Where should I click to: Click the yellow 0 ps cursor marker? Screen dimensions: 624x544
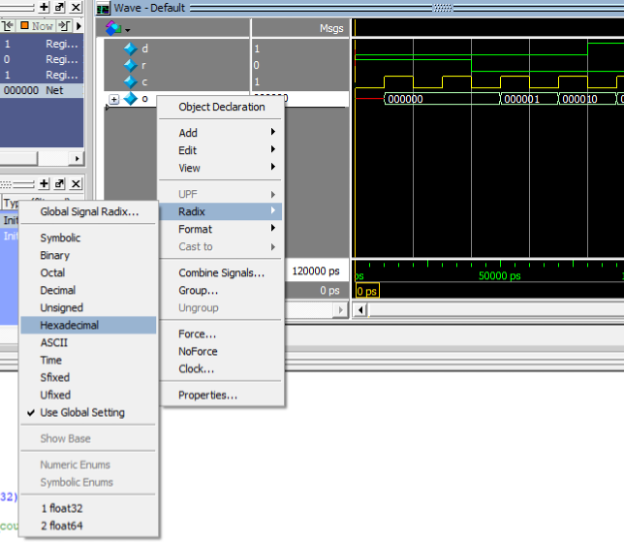[367, 291]
